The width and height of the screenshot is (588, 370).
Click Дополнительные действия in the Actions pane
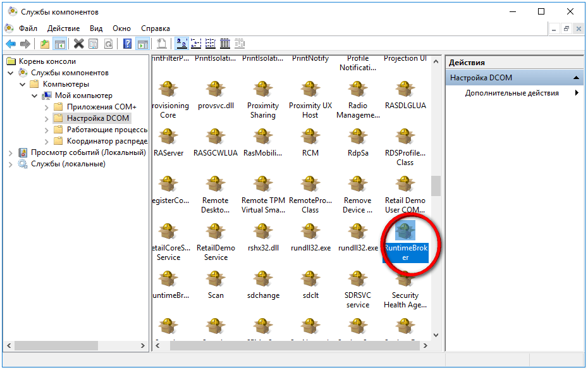coord(511,93)
